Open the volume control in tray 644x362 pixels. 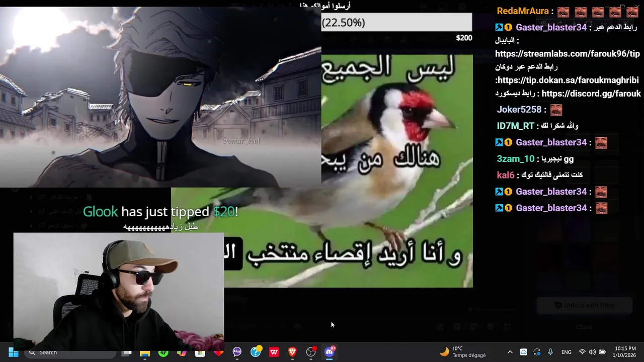592,352
